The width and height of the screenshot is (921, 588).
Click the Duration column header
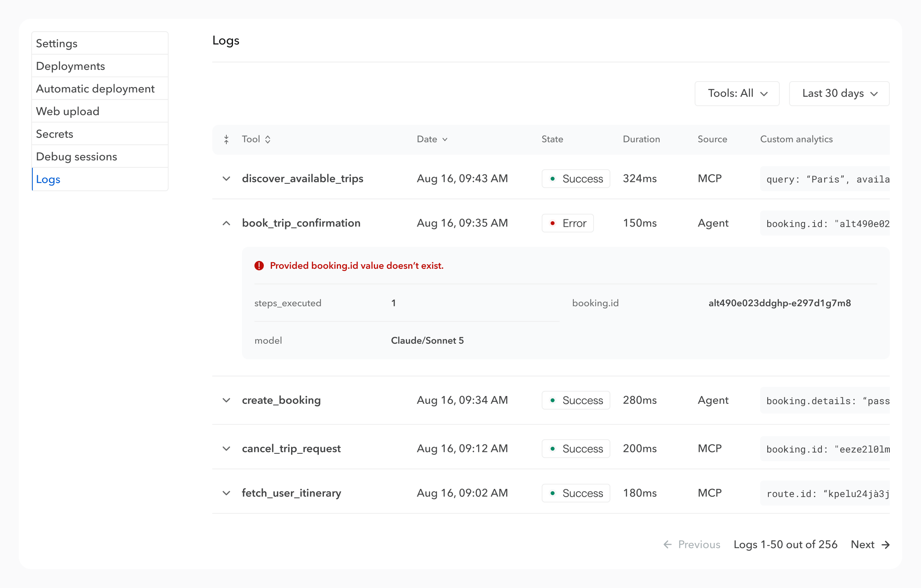point(641,139)
